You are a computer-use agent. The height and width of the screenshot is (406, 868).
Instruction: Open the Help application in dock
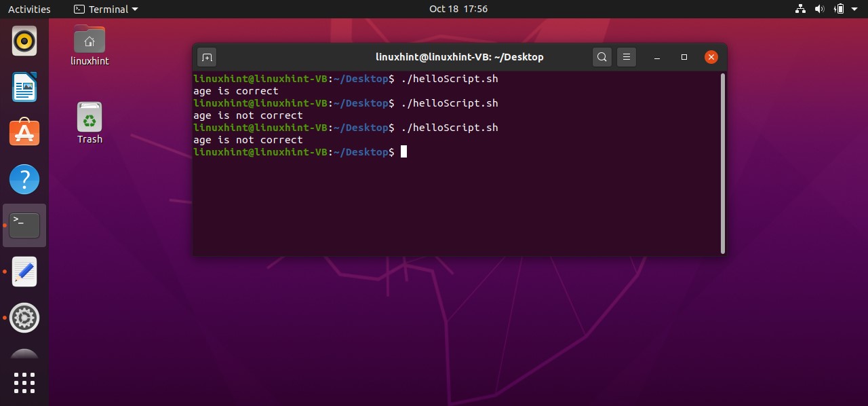(x=24, y=179)
